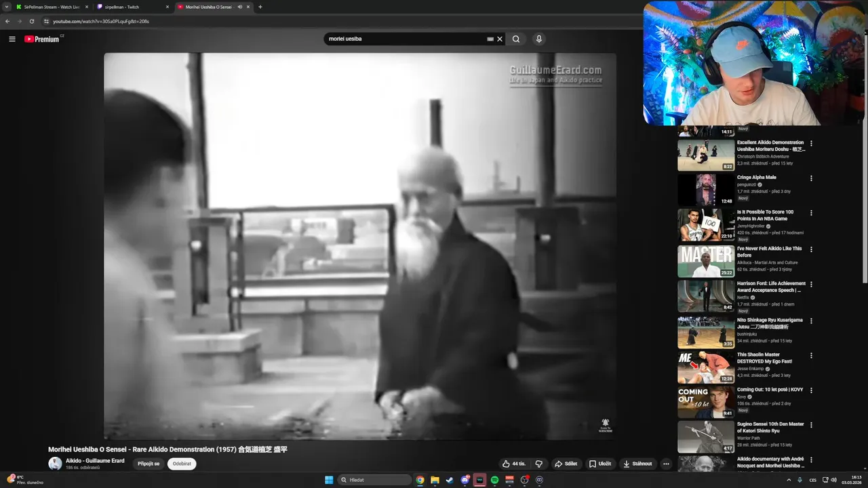
Task: Open Discord from the taskbar
Action: tap(465, 480)
